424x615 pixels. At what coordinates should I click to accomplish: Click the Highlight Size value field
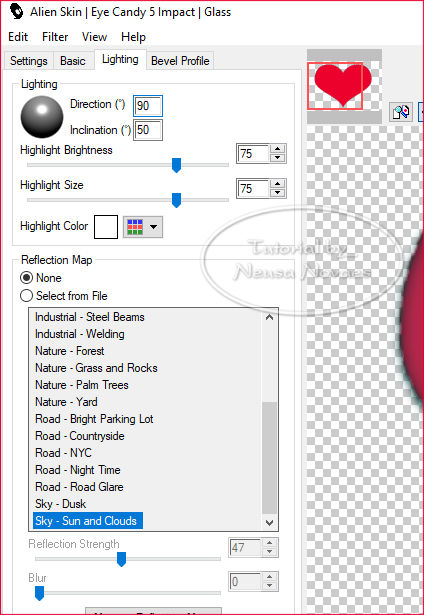point(253,189)
